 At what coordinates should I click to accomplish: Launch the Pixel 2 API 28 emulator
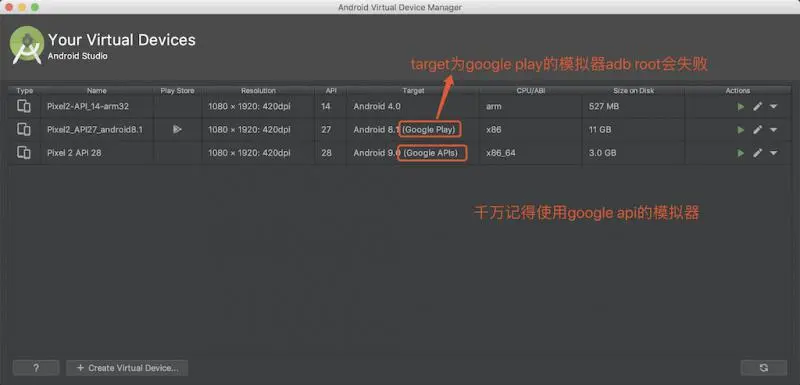point(741,153)
